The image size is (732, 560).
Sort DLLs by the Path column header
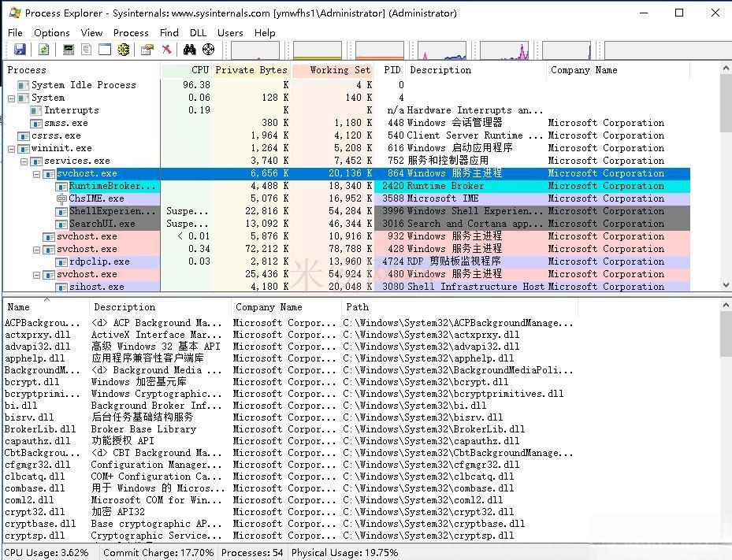(x=459, y=307)
